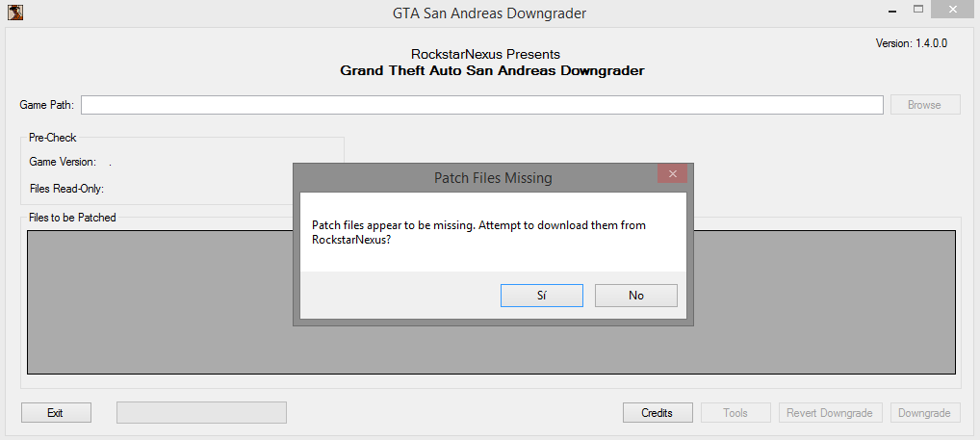
Task: Select the Files Read-Only label
Action: 66,189
